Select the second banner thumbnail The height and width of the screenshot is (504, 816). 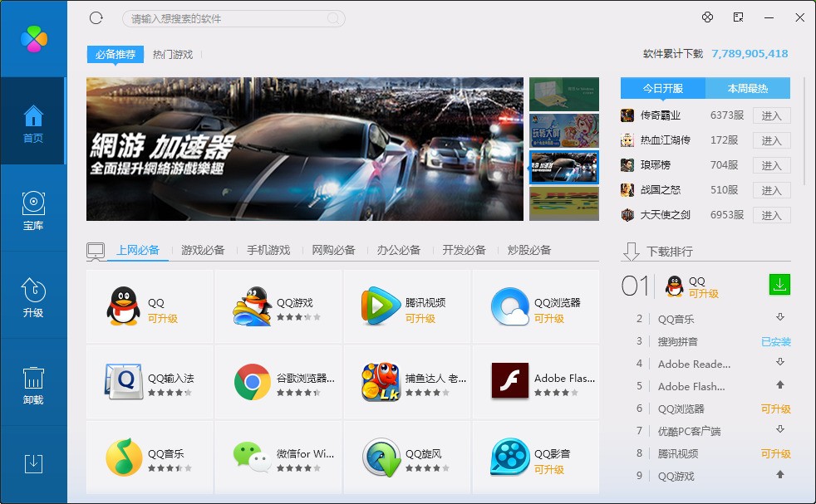point(564,131)
